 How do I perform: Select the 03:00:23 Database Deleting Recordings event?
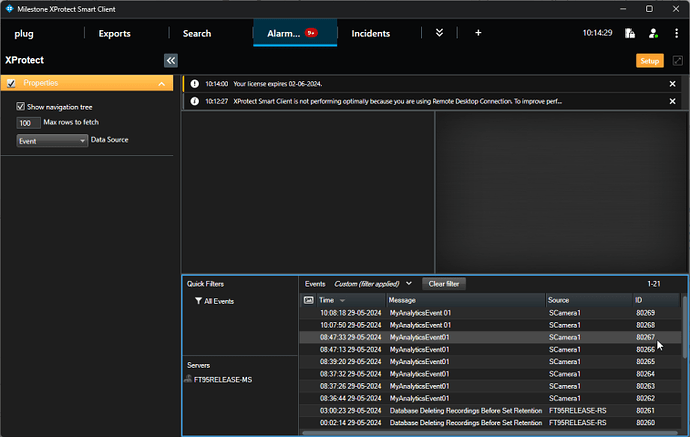tap(490, 411)
